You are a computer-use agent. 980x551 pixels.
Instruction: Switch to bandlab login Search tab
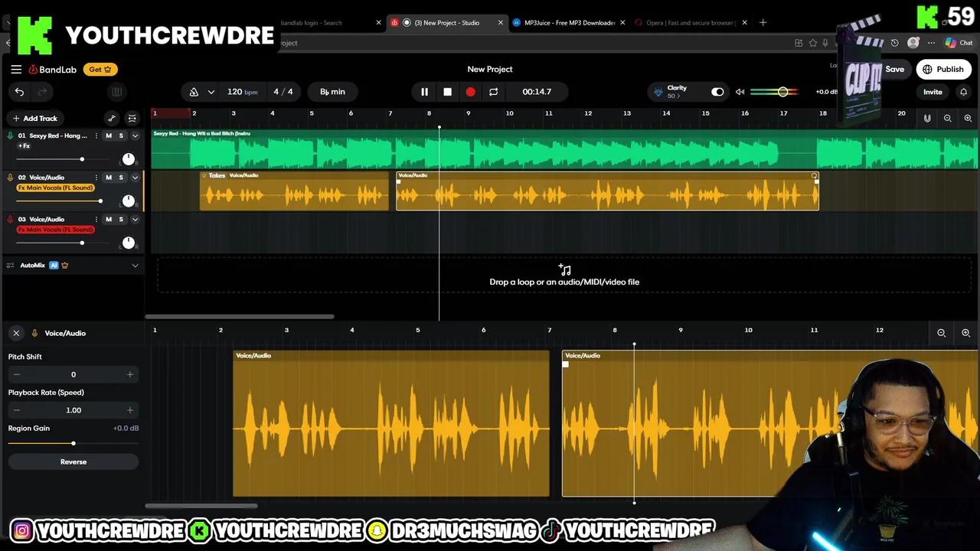point(312,23)
